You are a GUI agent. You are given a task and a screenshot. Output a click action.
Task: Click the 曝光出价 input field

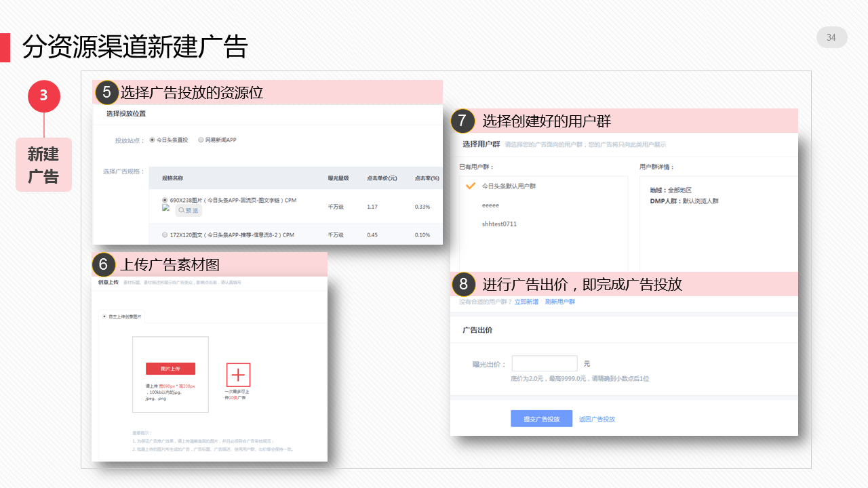point(545,363)
